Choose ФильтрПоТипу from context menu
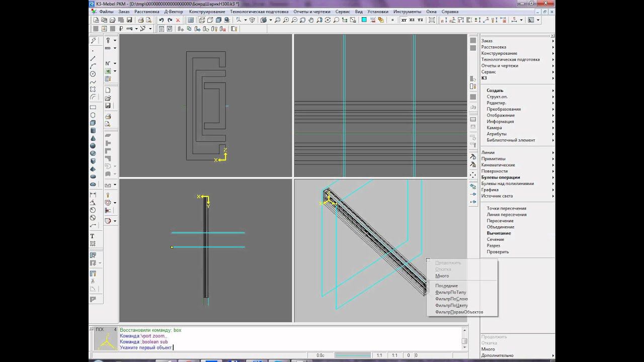644x362 pixels. point(450,292)
